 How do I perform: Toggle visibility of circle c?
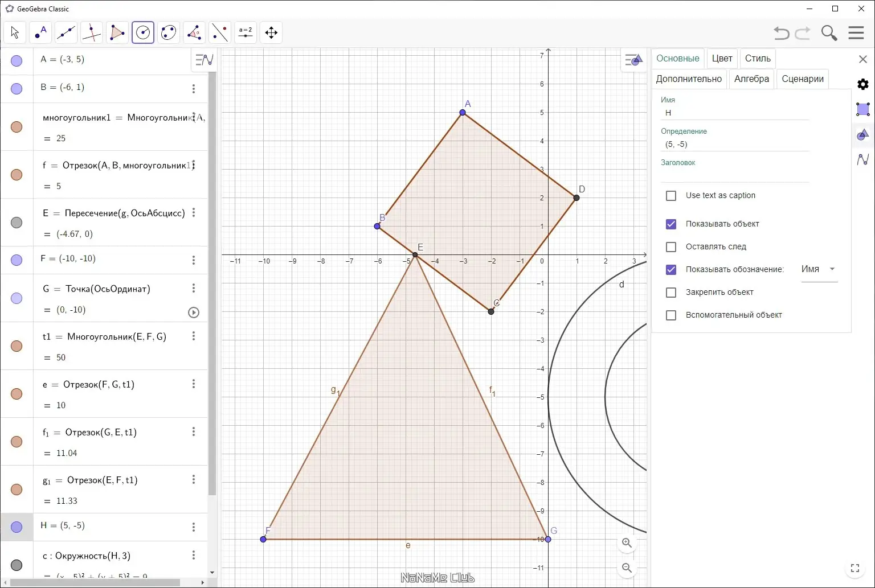click(17, 565)
